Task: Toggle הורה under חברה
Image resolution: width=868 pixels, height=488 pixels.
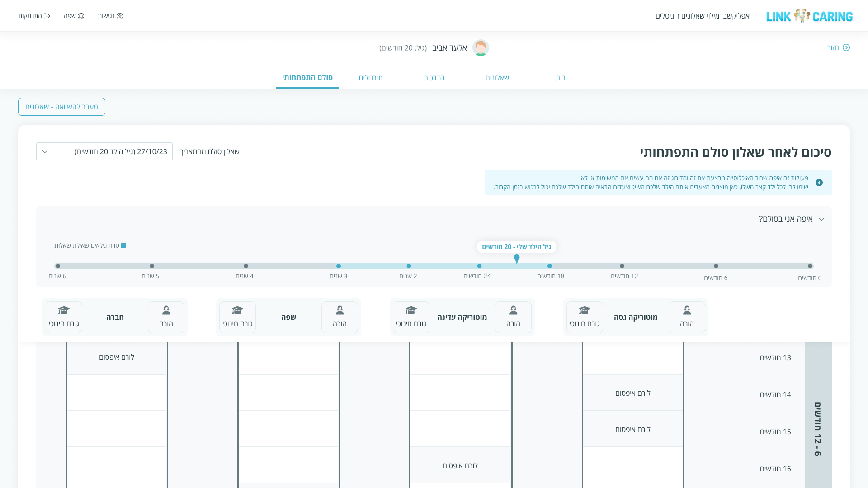Action: coord(166,317)
